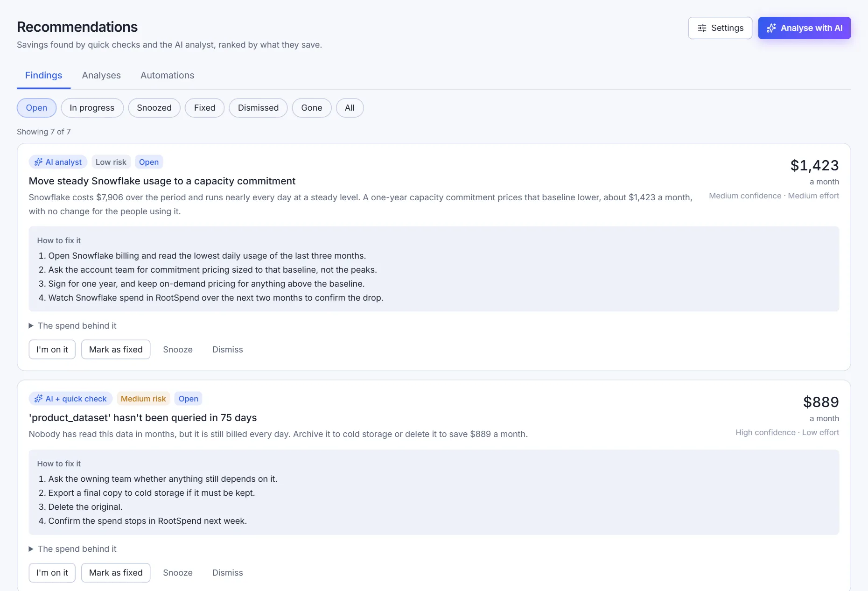Click the Low risk badge
This screenshot has width=868, height=591.
coord(111,162)
